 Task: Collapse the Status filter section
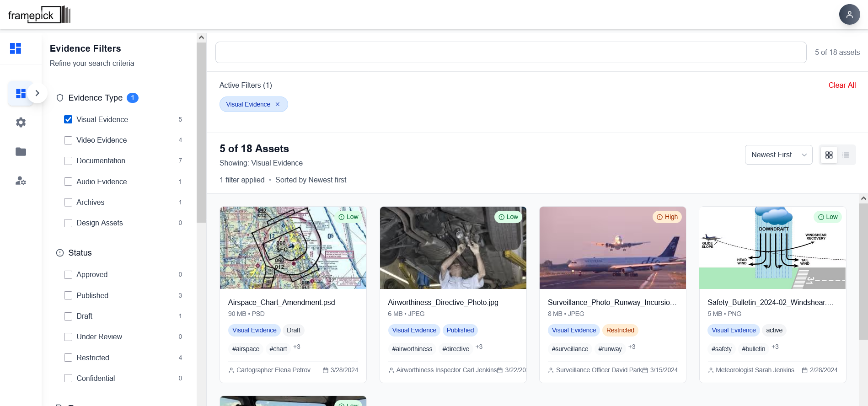click(x=80, y=253)
